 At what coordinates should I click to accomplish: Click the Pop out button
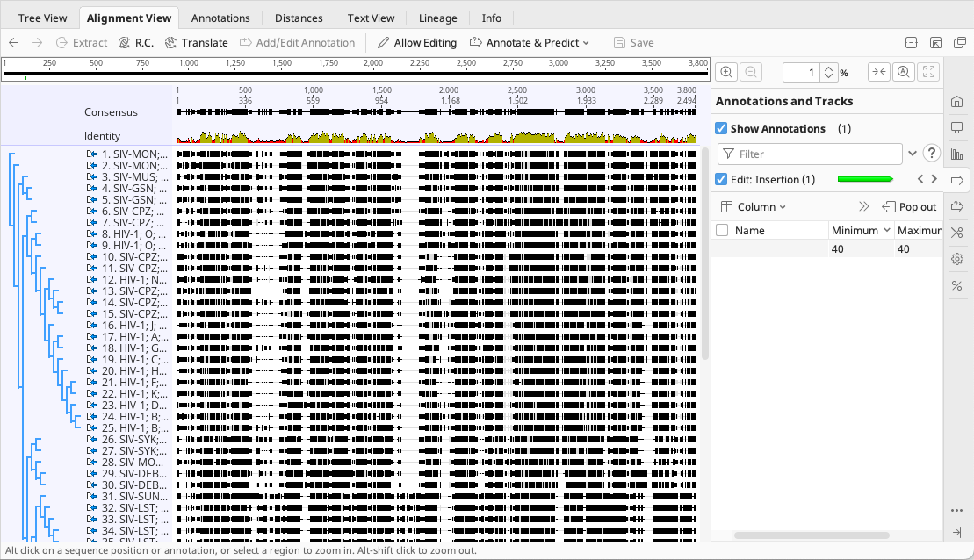(910, 207)
